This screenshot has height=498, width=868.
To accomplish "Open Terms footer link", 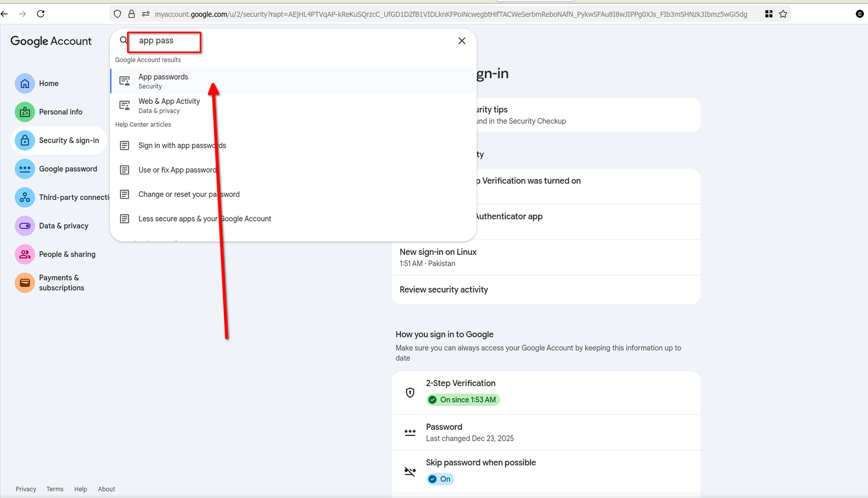I will [x=55, y=489].
